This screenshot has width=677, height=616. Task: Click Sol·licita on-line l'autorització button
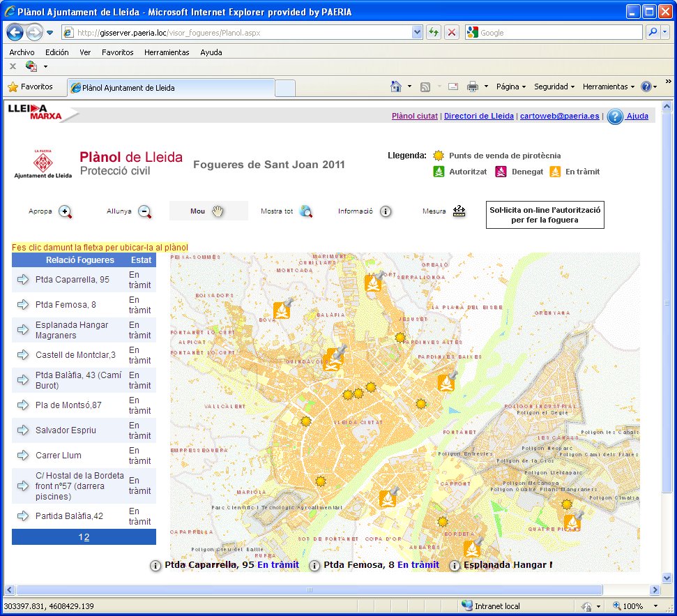545,215
